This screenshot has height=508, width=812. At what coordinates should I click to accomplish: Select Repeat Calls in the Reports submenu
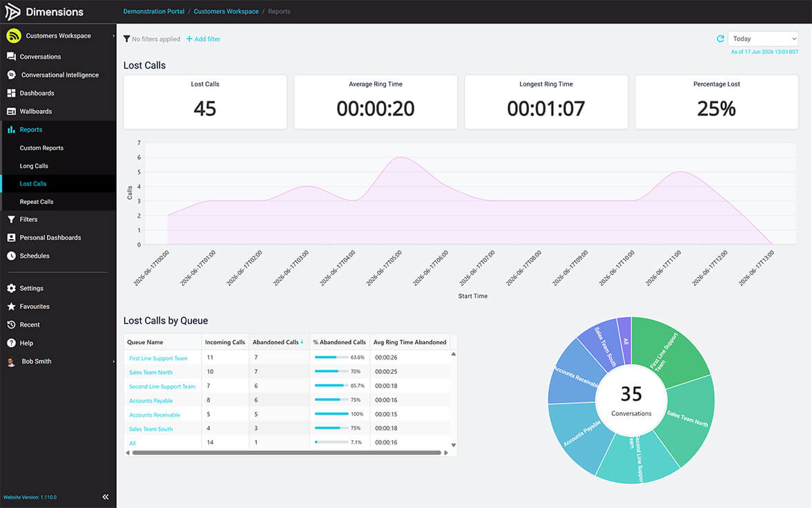36,202
